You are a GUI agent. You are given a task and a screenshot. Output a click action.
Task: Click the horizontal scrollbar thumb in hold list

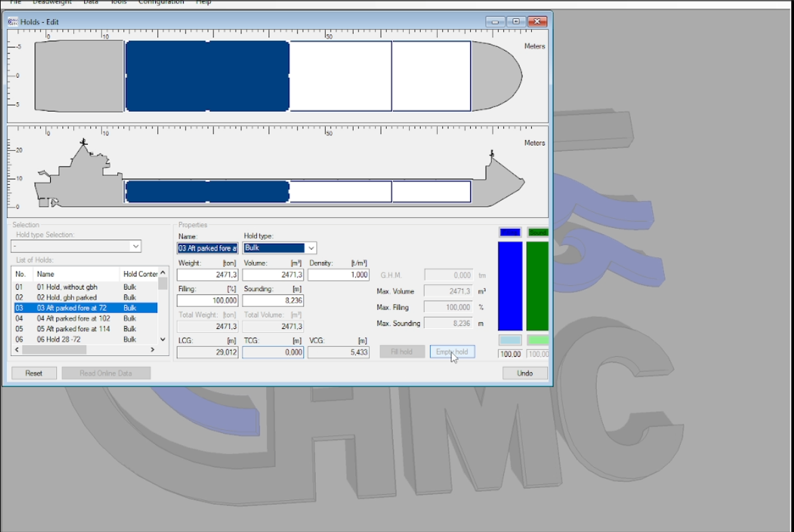54,349
